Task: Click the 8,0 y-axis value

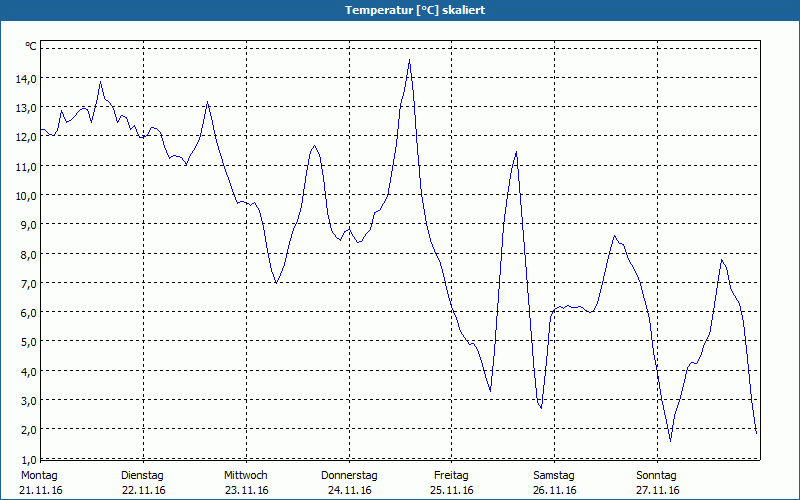Action: (28, 255)
